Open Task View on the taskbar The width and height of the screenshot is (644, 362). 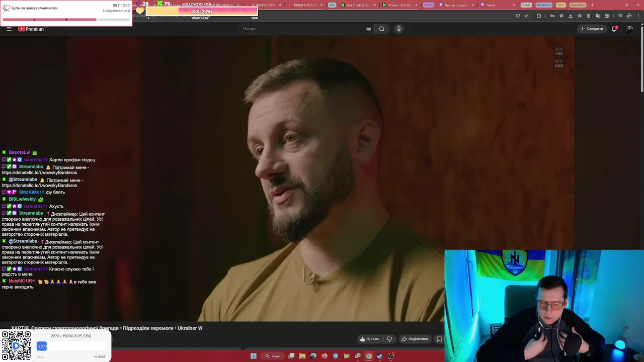click(x=291, y=356)
